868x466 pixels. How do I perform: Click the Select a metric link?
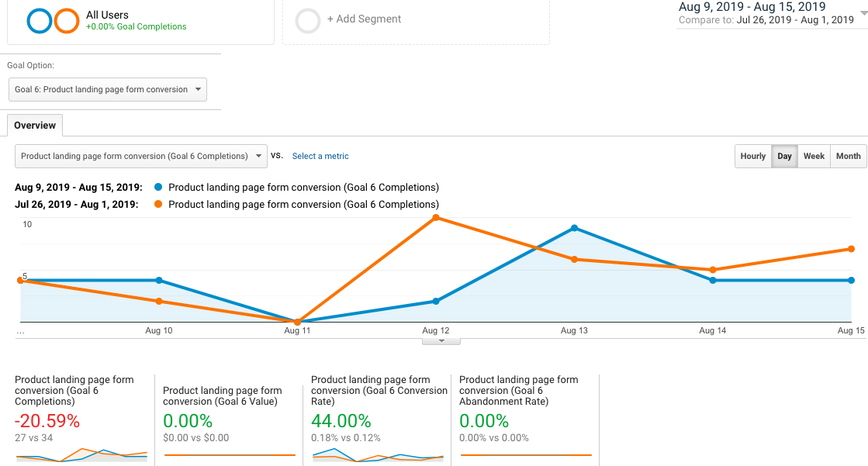[320, 156]
